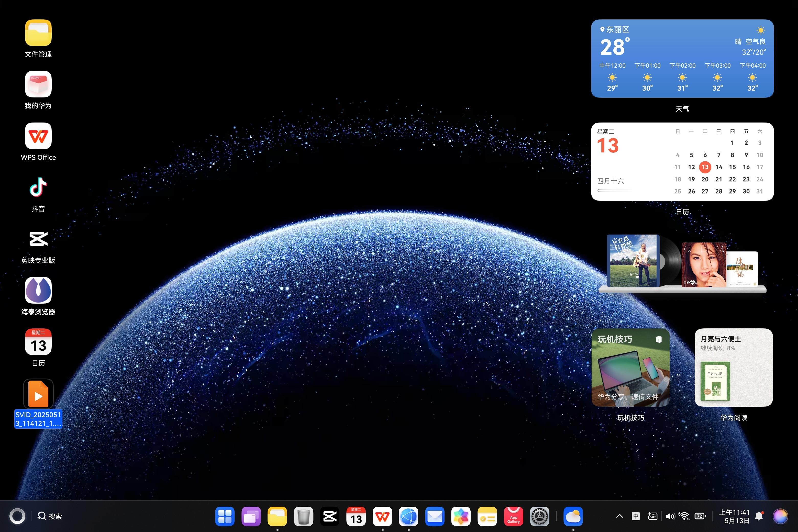The height and width of the screenshot is (532, 798).
Task: Expand the hidden tray icons chevron
Action: point(619,516)
